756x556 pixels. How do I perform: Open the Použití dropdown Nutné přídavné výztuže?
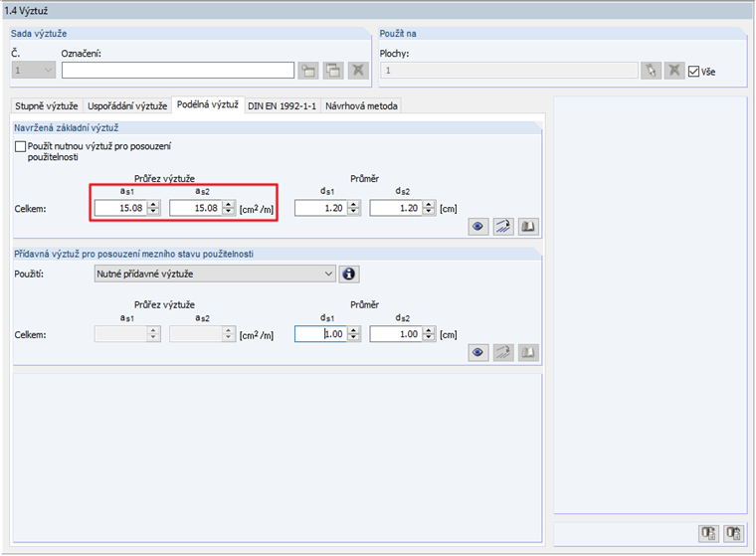pyautogui.click(x=215, y=274)
